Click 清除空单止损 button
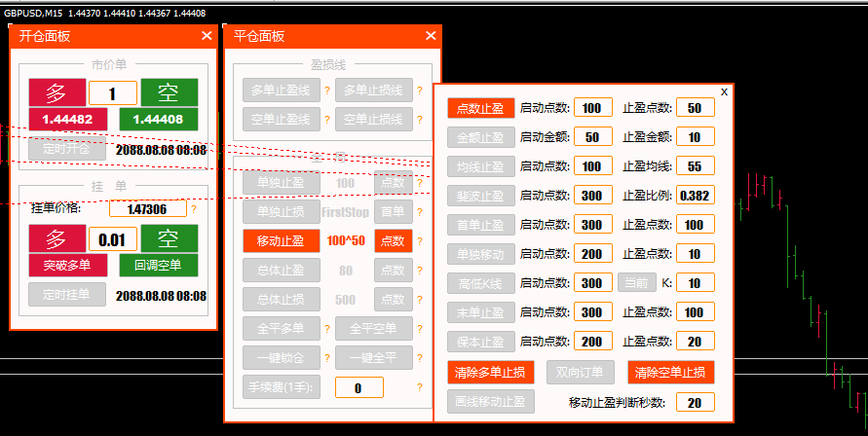The height and width of the screenshot is (436, 868). tap(671, 372)
